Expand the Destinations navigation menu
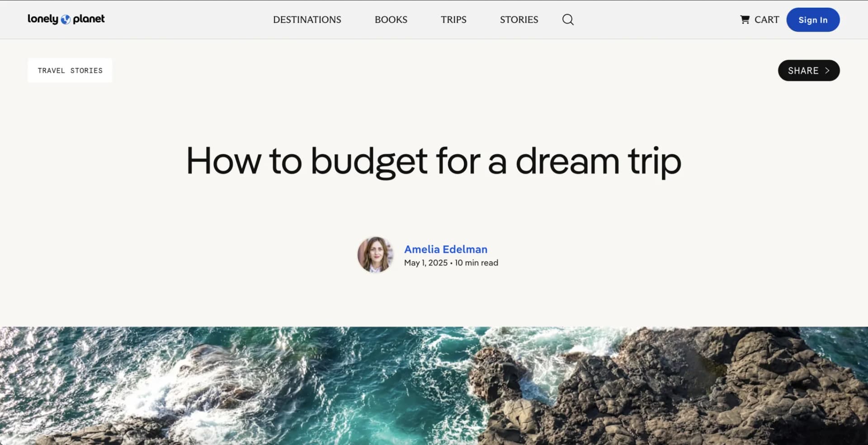The width and height of the screenshot is (868, 445). pyautogui.click(x=307, y=19)
